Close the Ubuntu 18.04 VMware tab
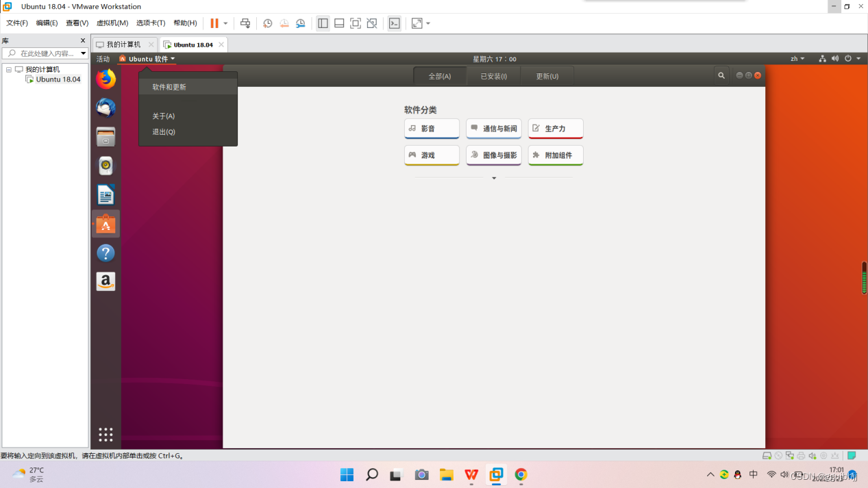Image resolution: width=868 pixels, height=488 pixels. click(221, 44)
